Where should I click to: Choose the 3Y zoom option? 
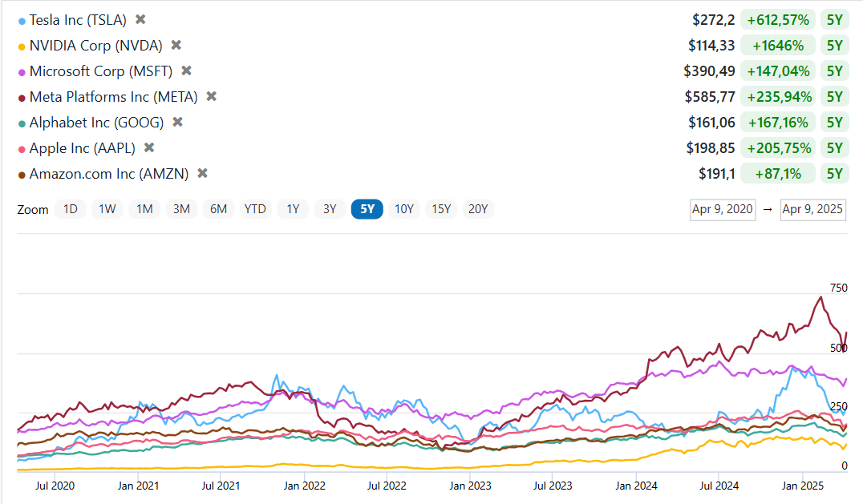(330, 209)
